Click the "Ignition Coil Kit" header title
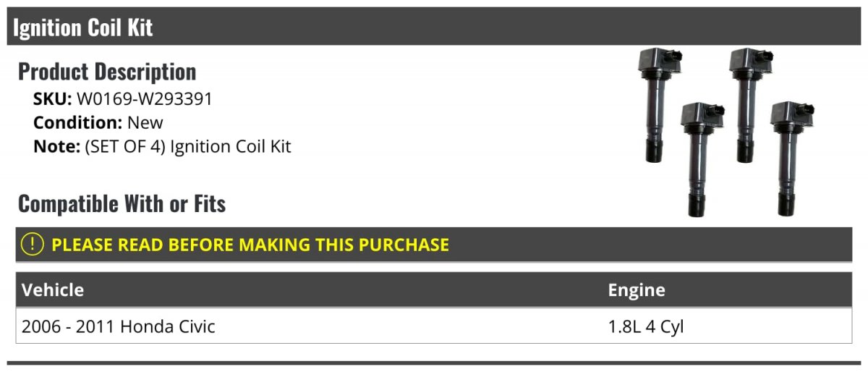Image resolution: width=868 pixels, height=372 pixels. coord(83,28)
